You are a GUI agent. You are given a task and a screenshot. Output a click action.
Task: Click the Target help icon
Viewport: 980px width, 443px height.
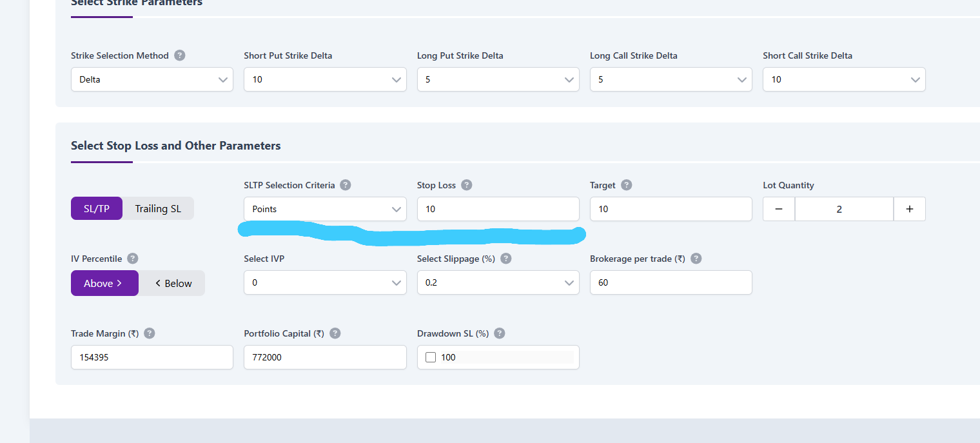coord(626,185)
